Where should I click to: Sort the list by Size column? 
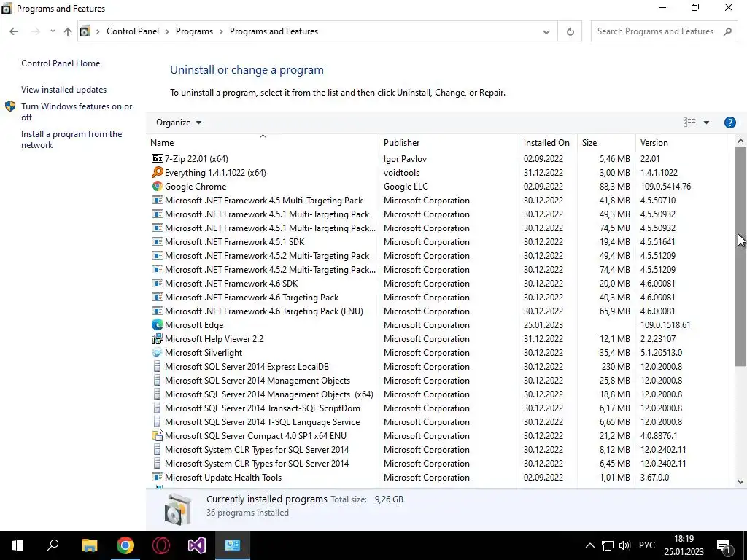coord(606,142)
